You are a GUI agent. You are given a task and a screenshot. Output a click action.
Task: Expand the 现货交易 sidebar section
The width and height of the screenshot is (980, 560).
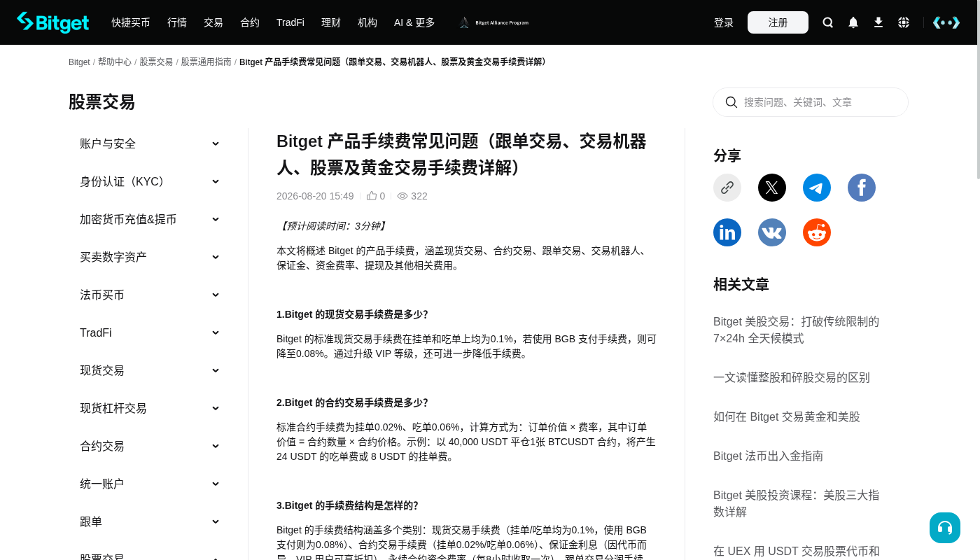150,370
